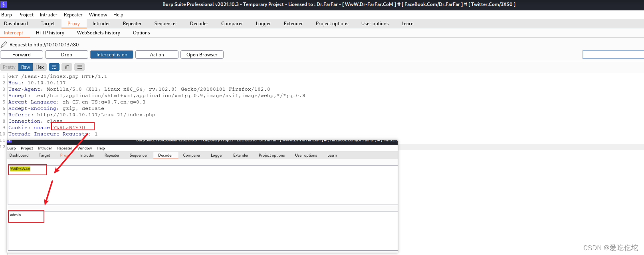Switch to Hex view of the request

(40, 67)
